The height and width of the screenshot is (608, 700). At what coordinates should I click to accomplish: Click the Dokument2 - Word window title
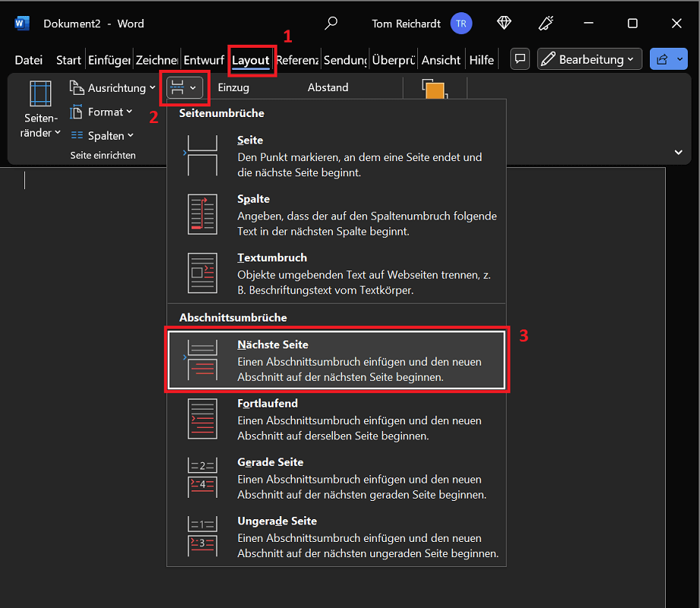click(93, 24)
